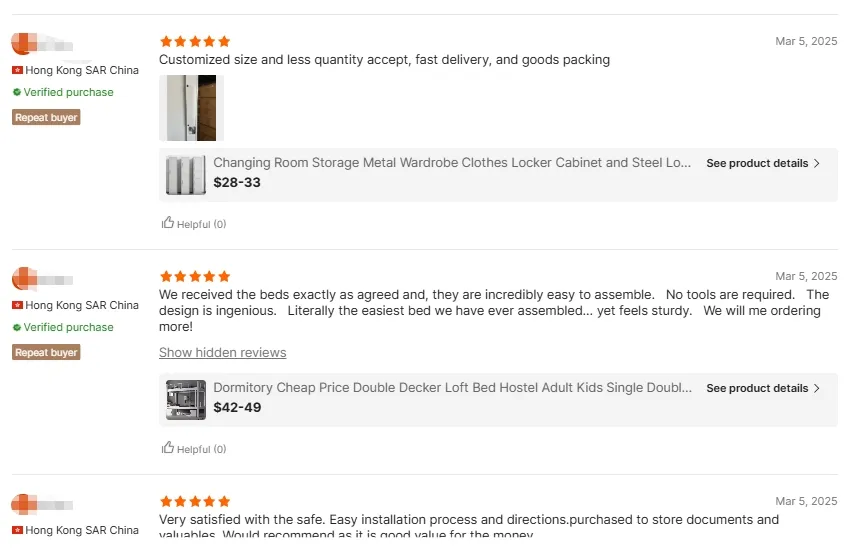This screenshot has height=549, width=850.
Task: See product details for the loft bed
Action: point(757,388)
